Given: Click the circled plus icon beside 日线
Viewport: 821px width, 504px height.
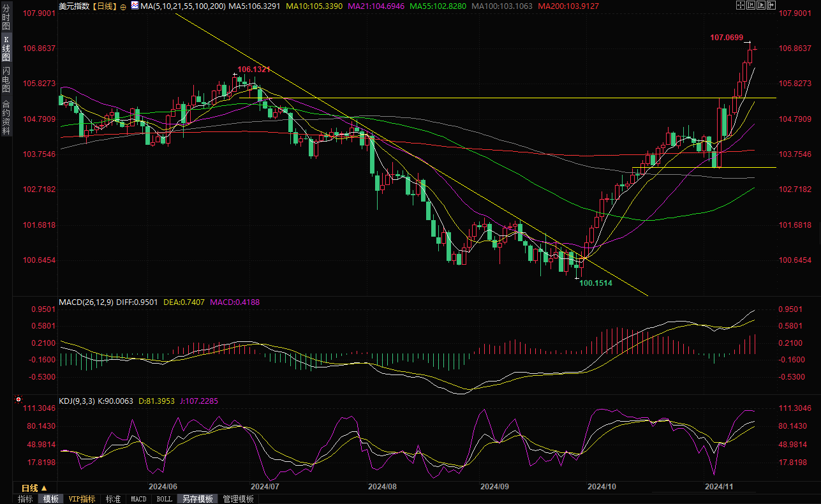Looking at the screenshot, I should [x=123, y=6].
